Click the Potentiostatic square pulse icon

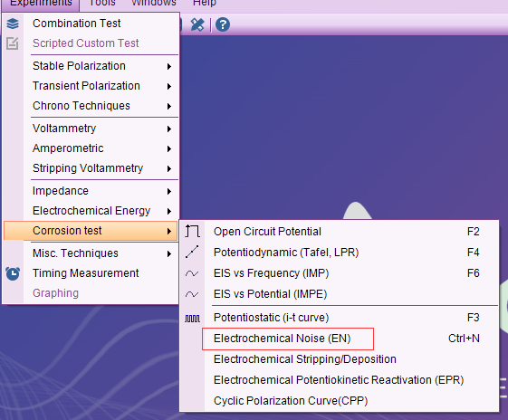click(x=193, y=319)
